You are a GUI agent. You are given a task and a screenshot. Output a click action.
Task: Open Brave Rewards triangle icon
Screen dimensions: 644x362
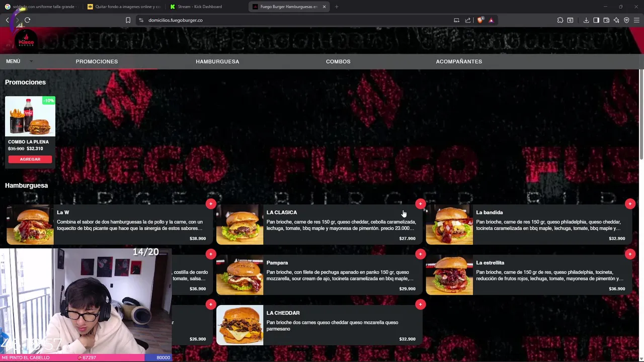coord(491,20)
